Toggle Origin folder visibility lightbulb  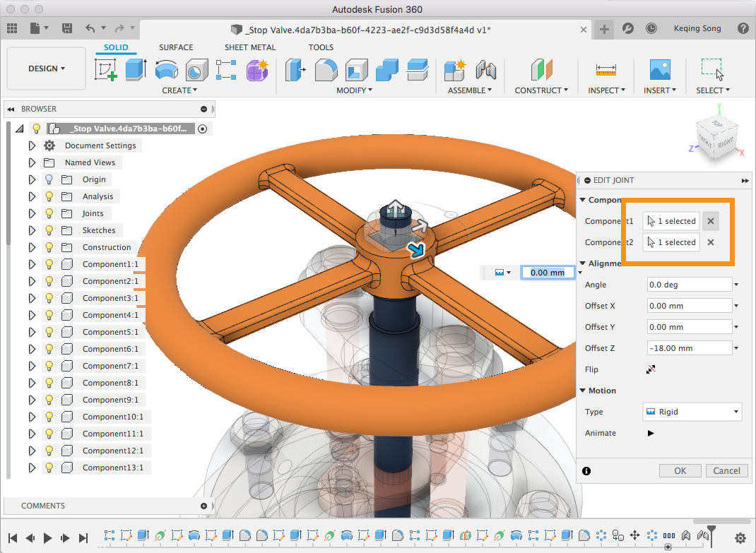click(49, 179)
